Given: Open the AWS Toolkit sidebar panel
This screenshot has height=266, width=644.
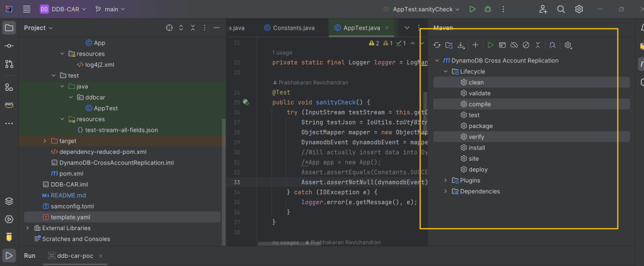Looking at the screenshot, I should point(9,104).
